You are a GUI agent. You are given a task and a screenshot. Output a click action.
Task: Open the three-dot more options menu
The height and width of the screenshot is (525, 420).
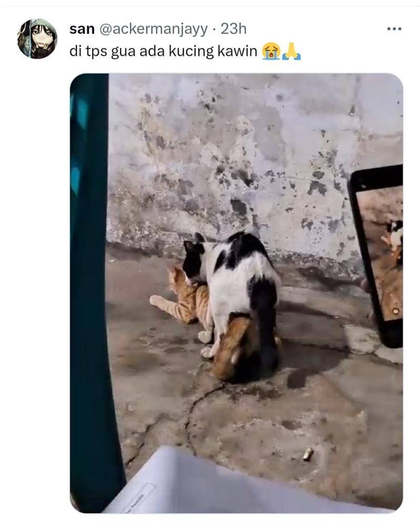[x=394, y=28]
